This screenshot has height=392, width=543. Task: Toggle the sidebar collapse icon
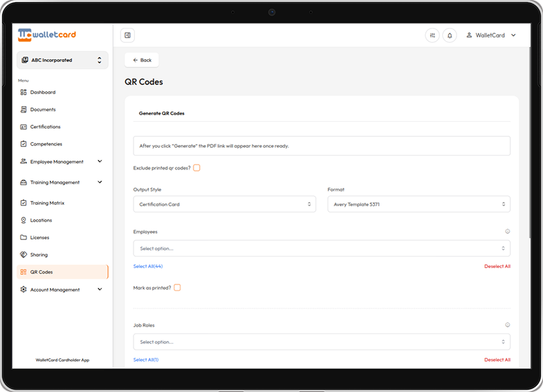tap(127, 35)
